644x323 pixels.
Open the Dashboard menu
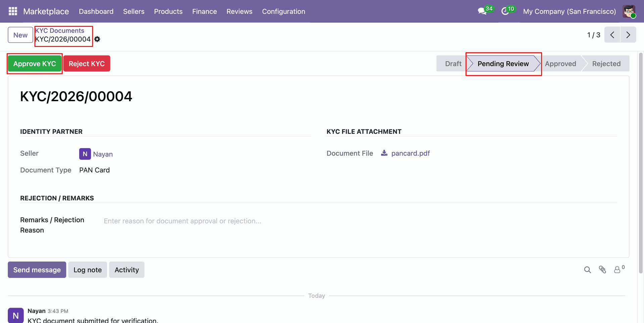pos(96,11)
